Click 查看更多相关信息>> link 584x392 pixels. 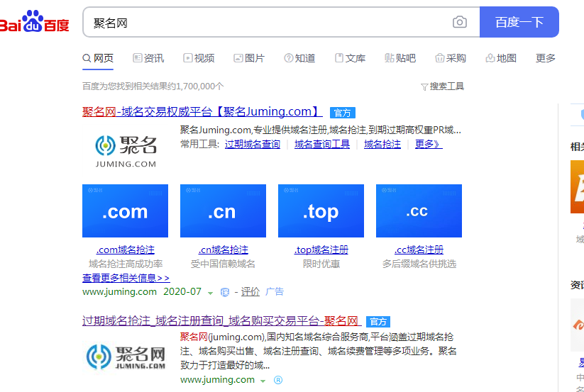point(126,278)
